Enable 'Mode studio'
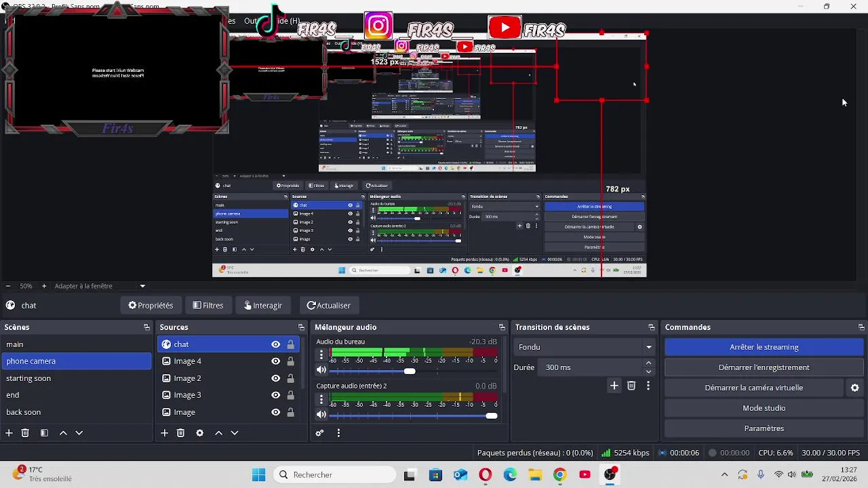Viewport: 868px width, 488px height. coord(764,408)
